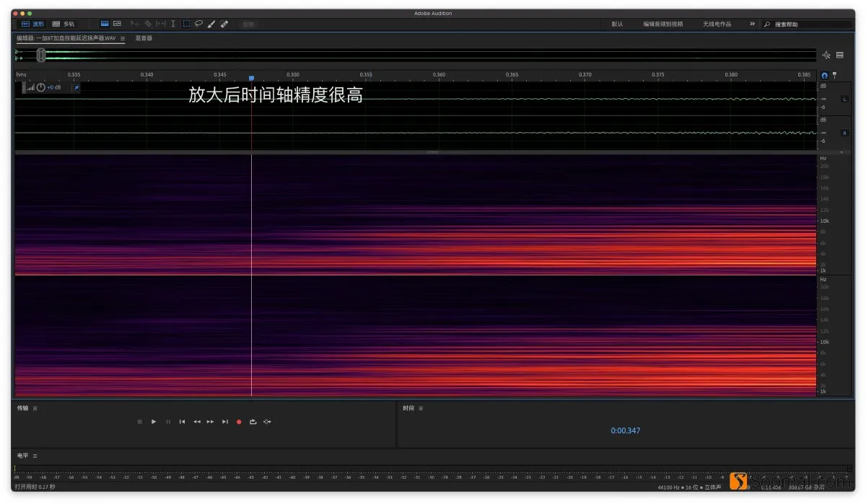Image resolution: width=866 pixels, height=504 pixels.
Task: Toggle loop playback button
Action: click(253, 422)
